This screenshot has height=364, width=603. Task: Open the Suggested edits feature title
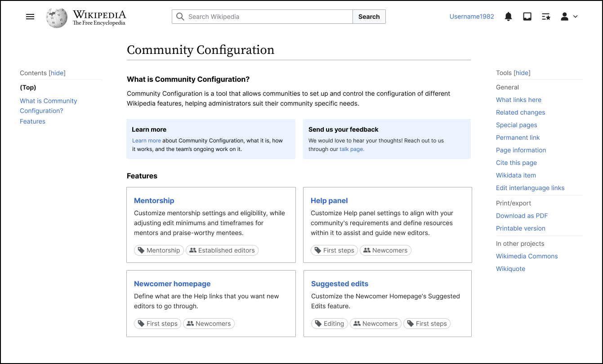point(339,284)
